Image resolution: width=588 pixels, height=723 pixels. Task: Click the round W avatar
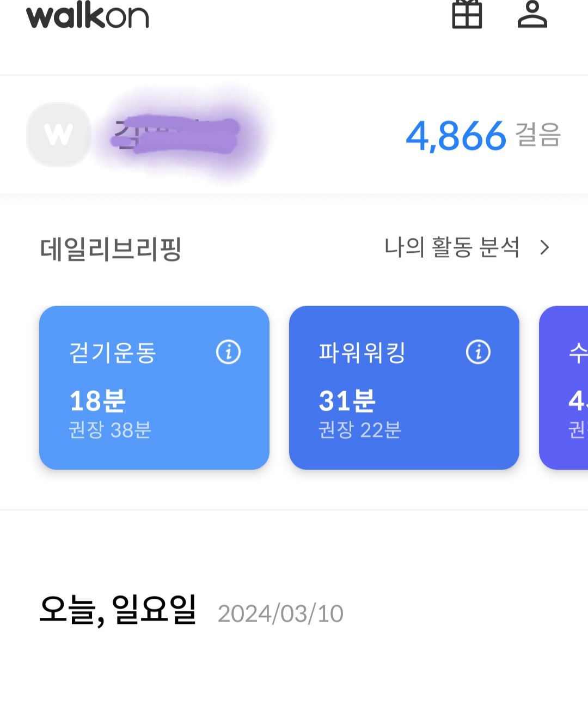59,135
